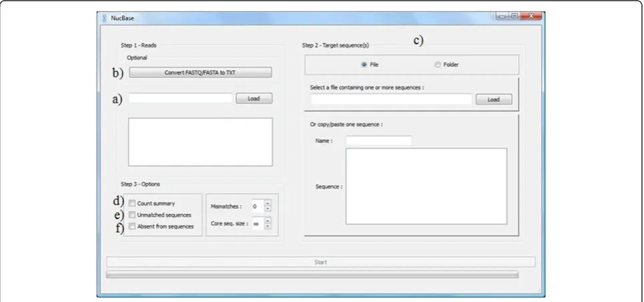Increase the Mismatches value with up arrow

(268, 203)
